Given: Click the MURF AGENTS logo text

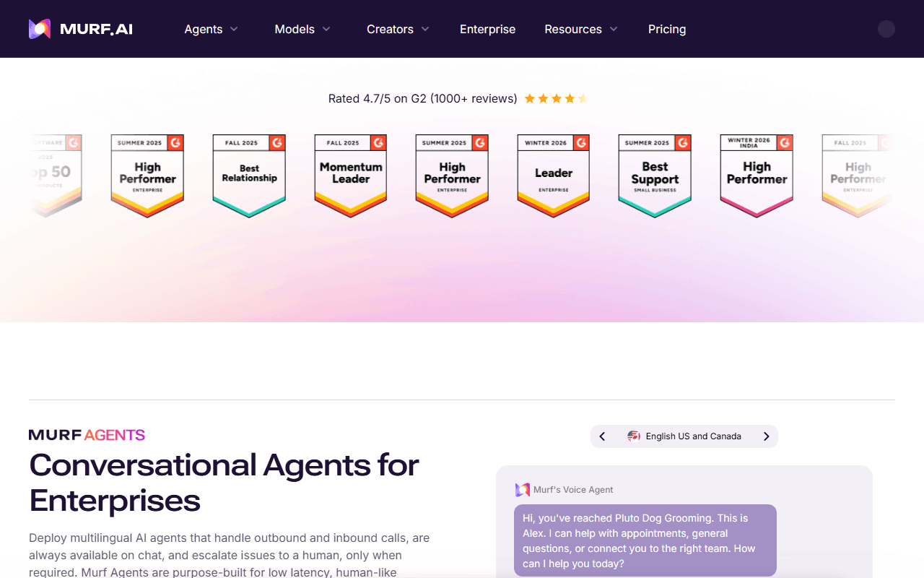Looking at the screenshot, I should click(x=87, y=435).
